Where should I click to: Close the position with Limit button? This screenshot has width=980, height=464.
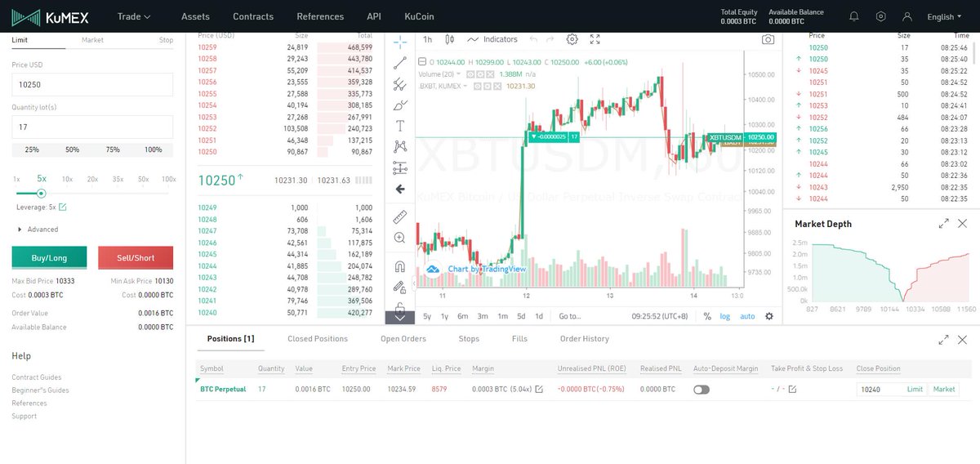pos(915,390)
